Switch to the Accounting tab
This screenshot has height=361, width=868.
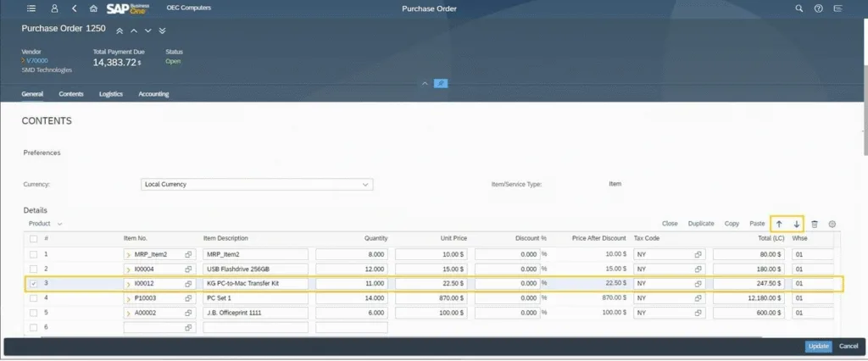[x=153, y=94]
